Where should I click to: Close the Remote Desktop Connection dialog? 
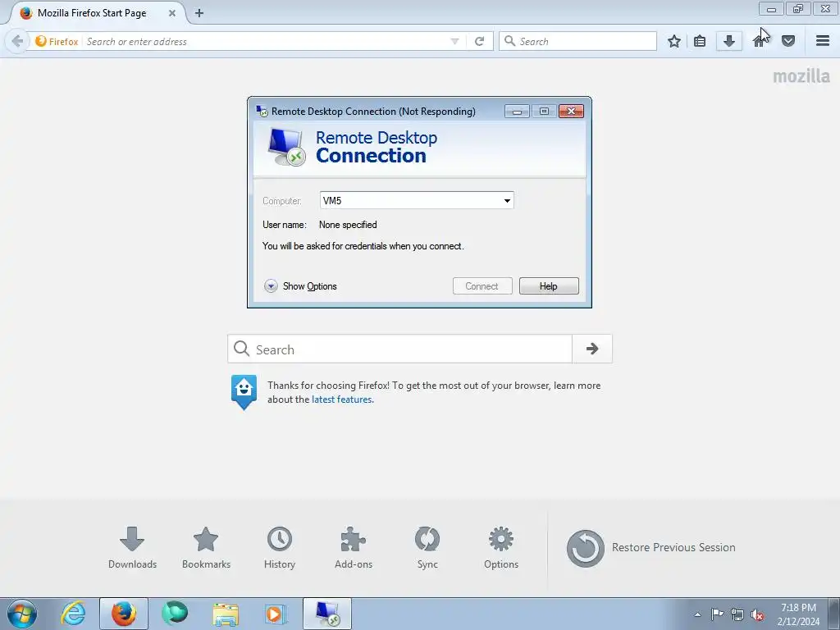[x=571, y=112]
